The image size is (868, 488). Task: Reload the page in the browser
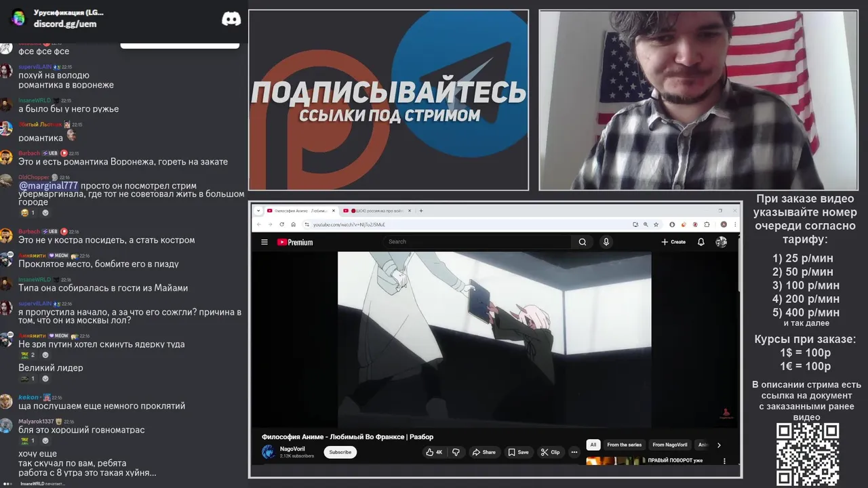(282, 224)
